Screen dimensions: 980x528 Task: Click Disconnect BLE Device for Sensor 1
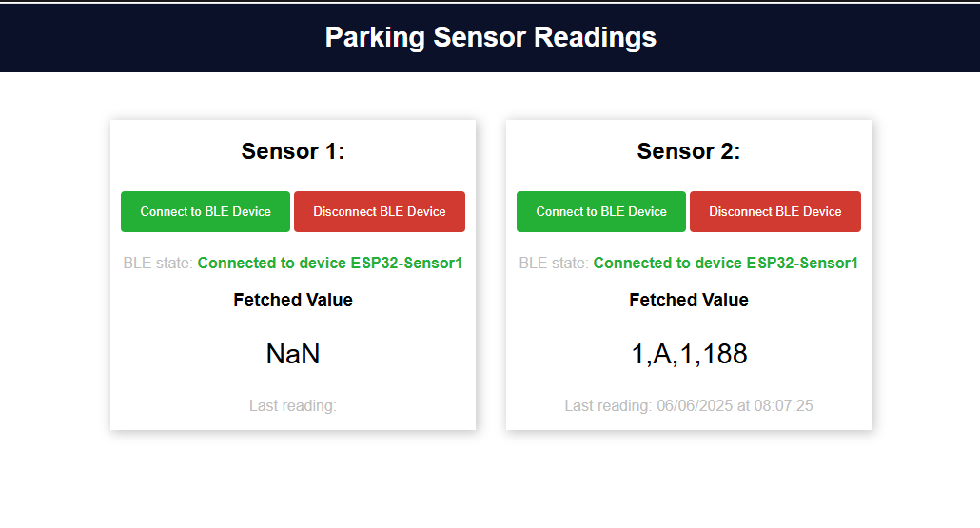coord(380,212)
